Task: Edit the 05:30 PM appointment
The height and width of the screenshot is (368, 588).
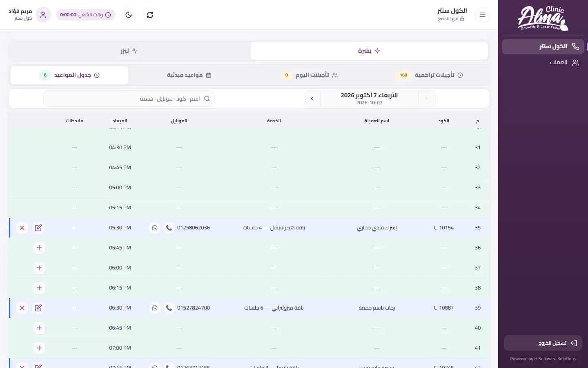Action: (x=38, y=228)
